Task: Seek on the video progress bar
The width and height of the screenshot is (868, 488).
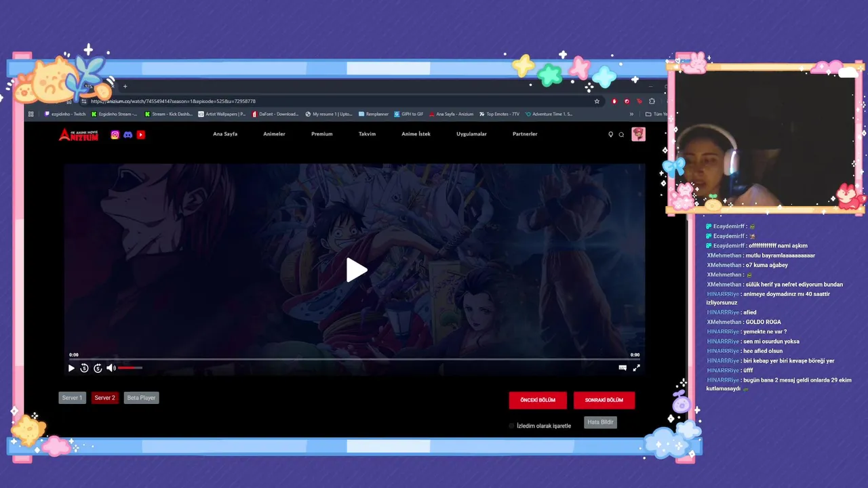Action: coord(354,360)
